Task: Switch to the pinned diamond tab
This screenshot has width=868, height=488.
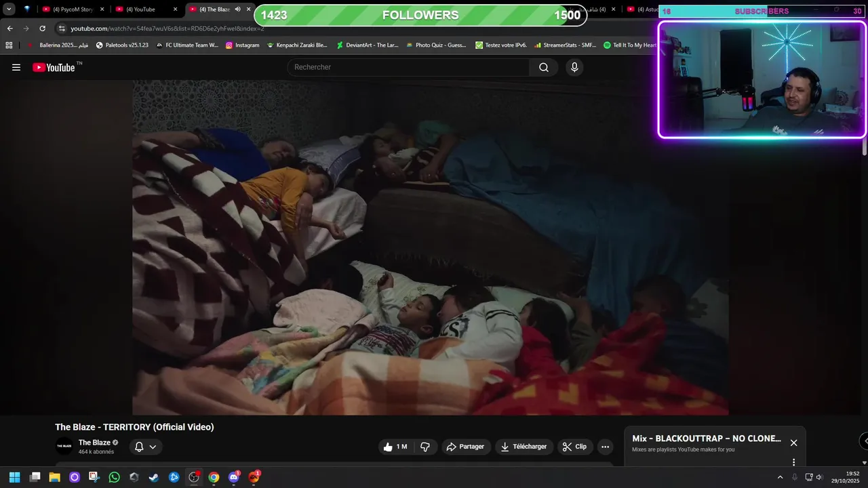Action: [26, 9]
